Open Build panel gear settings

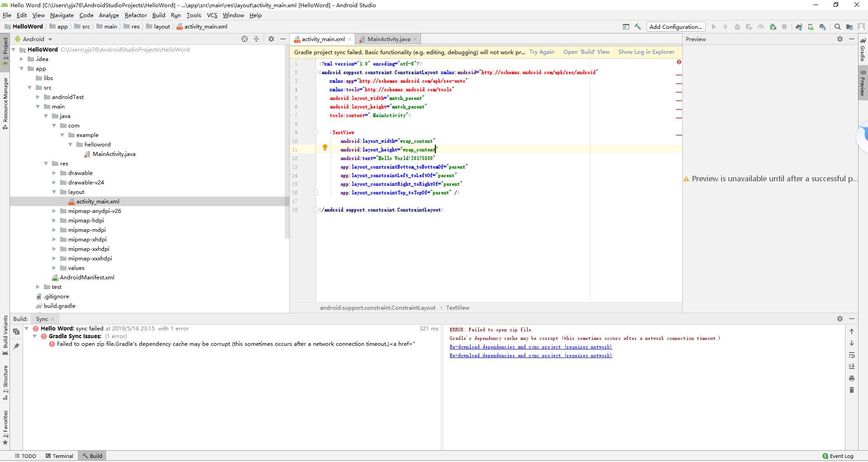tap(840, 319)
